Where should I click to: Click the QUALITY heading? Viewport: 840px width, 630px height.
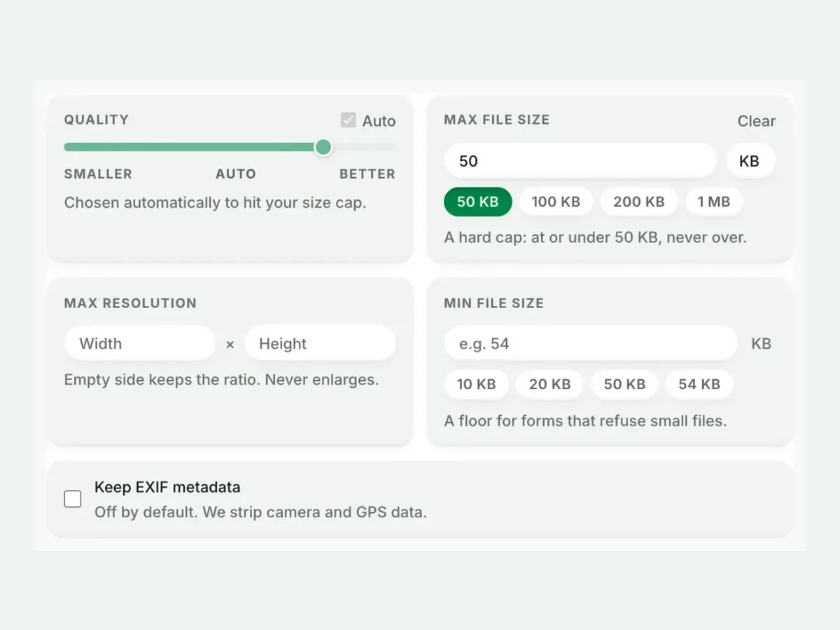pos(97,120)
